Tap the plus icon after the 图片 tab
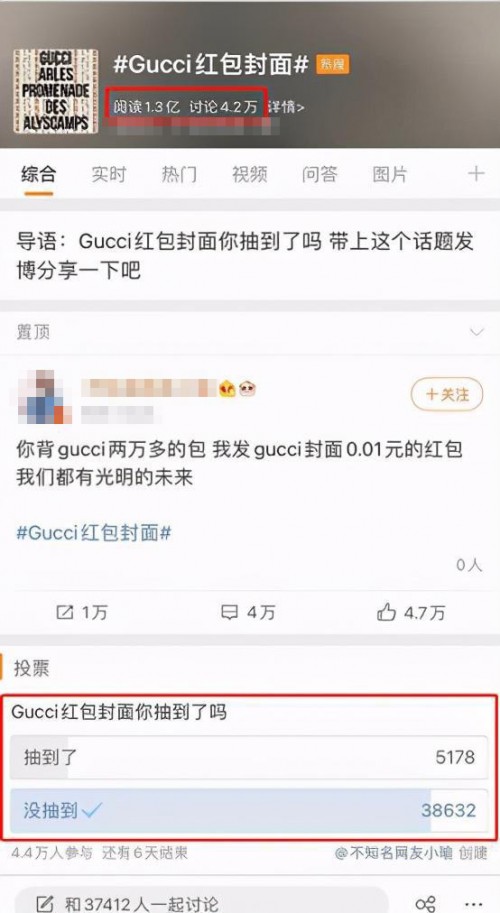 point(476,174)
